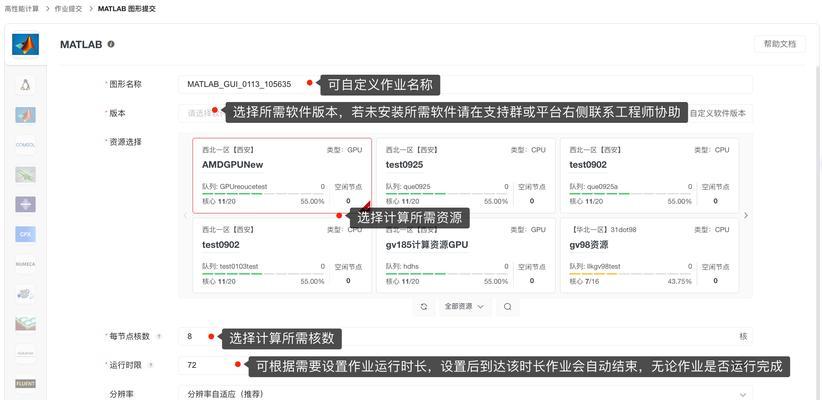Screen dimensions: 822x400
Task: Click the MATLAB logo in the page header
Action: (x=25, y=45)
